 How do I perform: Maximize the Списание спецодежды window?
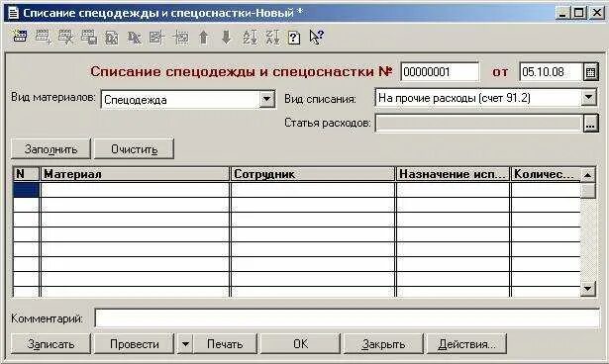(x=578, y=13)
